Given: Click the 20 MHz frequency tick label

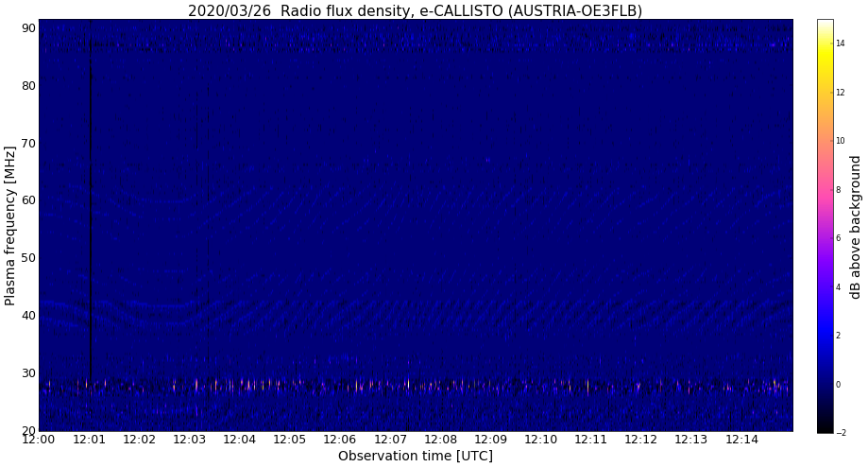Looking at the screenshot, I should click(x=28, y=430).
